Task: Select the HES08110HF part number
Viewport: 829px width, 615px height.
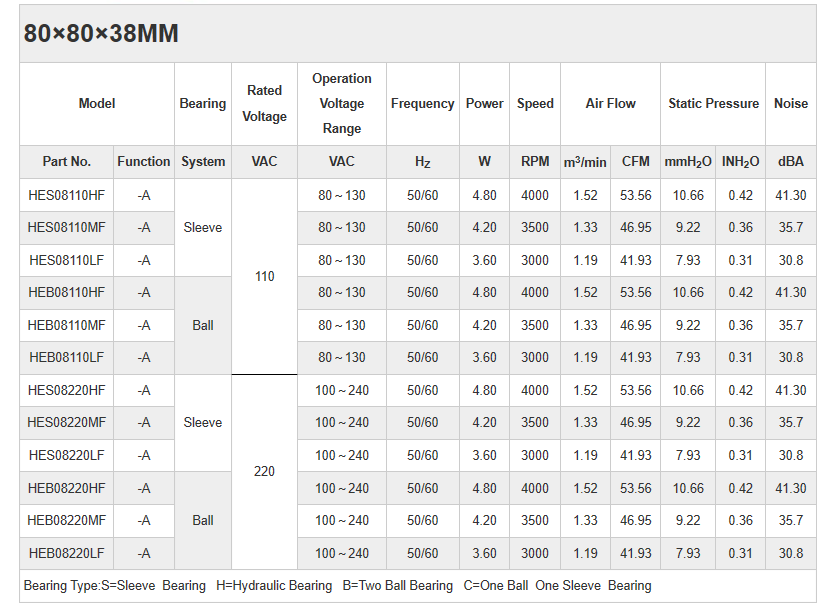Action: click(67, 195)
